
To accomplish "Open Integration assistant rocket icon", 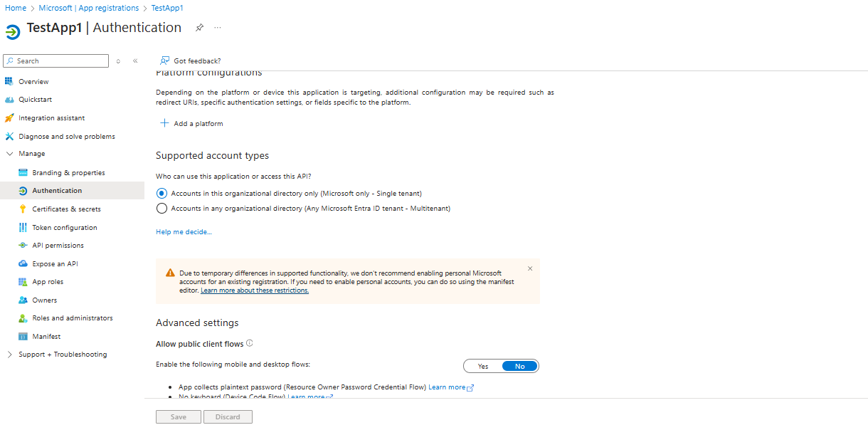I will tap(9, 118).
